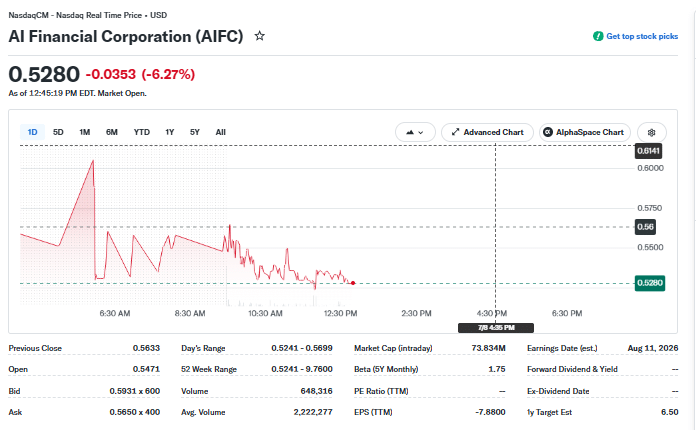
Task: Click the 0.56 previous close label
Action: (x=645, y=227)
